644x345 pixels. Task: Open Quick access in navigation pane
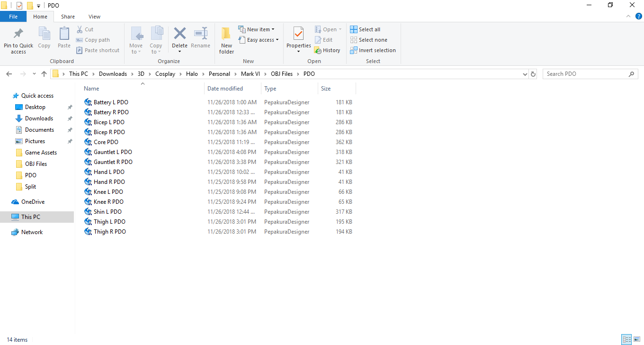[37, 96]
